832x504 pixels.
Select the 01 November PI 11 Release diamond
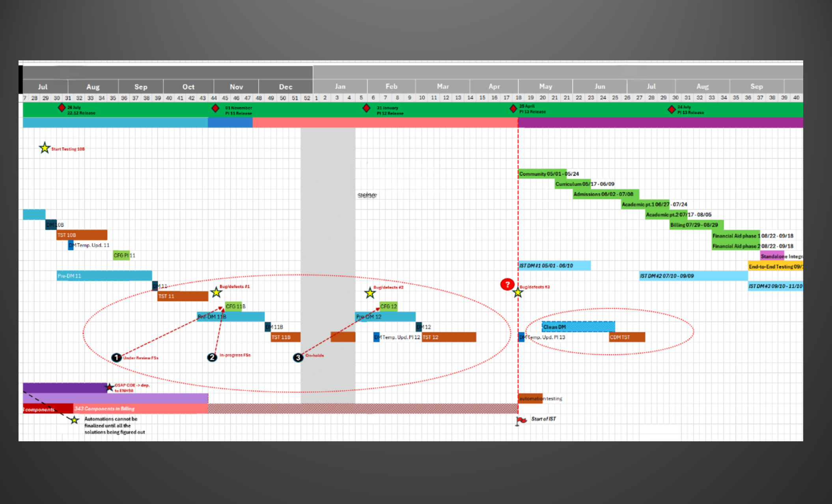pos(215,108)
